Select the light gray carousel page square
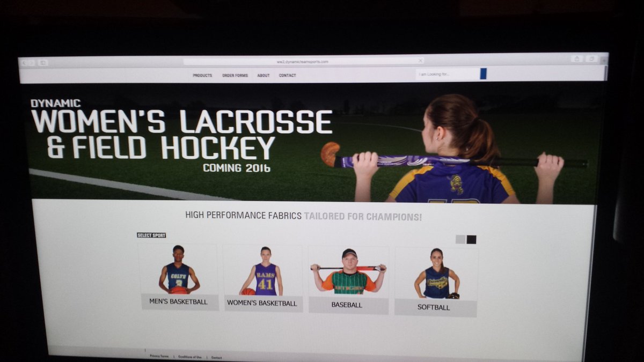 pyautogui.click(x=460, y=239)
